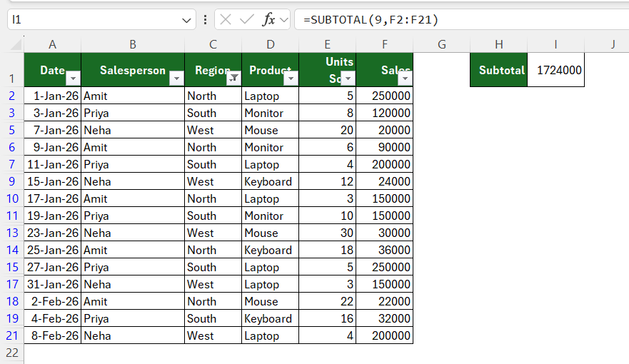Select cell 3-Jan-26
The width and height of the screenshot is (629, 364).
[x=53, y=113]
